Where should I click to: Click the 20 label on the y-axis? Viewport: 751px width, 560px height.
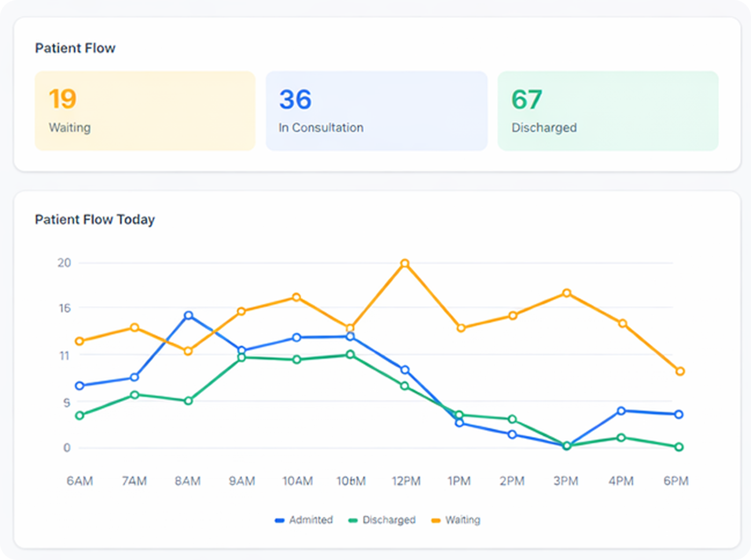tap(64, 263)
